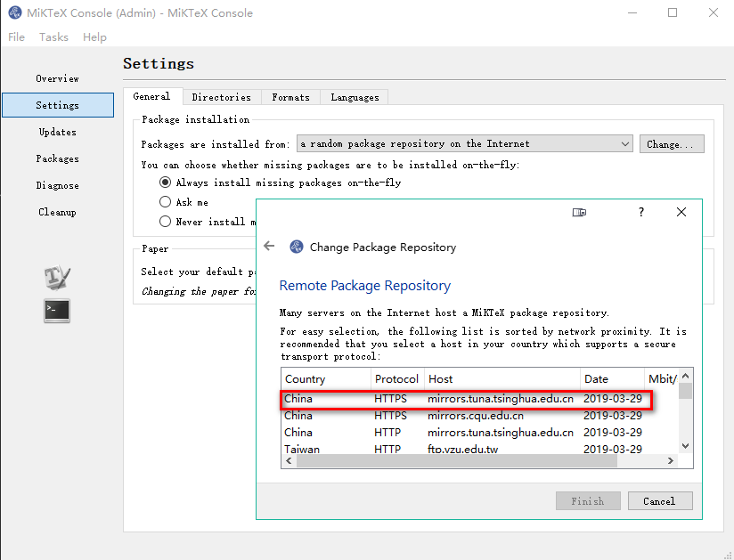Open the package repository source dropdown

(x=464, y=143)
